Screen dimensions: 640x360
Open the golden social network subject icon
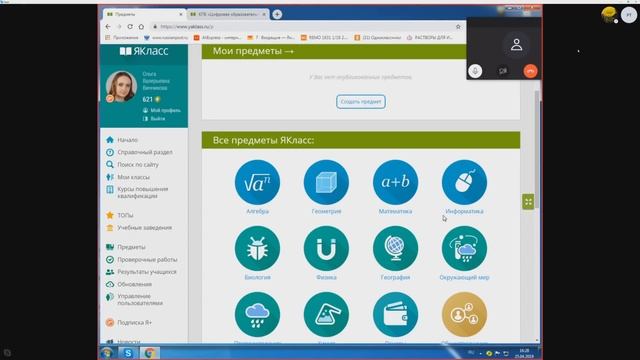[x=464, y=314]
